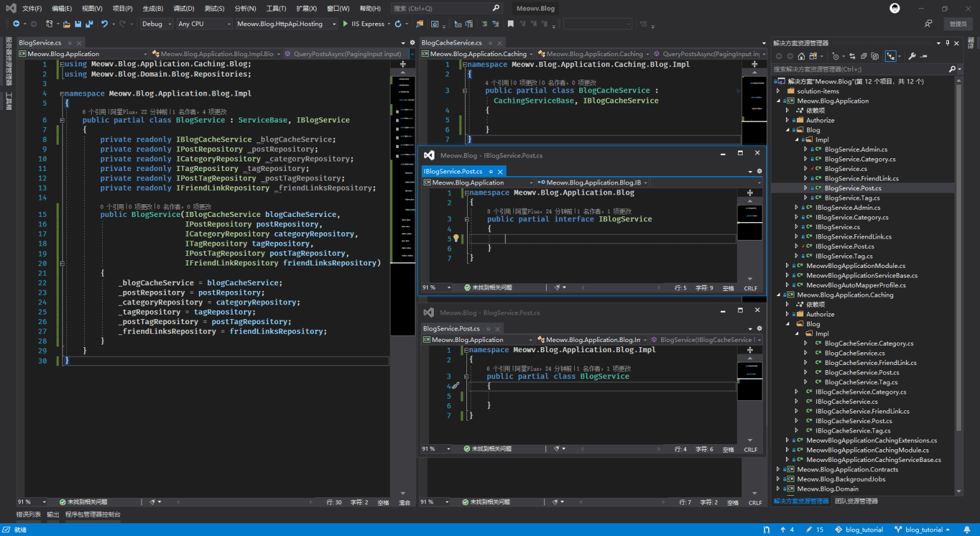Click the notifications bell in status bar
980x536 pixels.
pyautogui.click(x=967, y=530)
